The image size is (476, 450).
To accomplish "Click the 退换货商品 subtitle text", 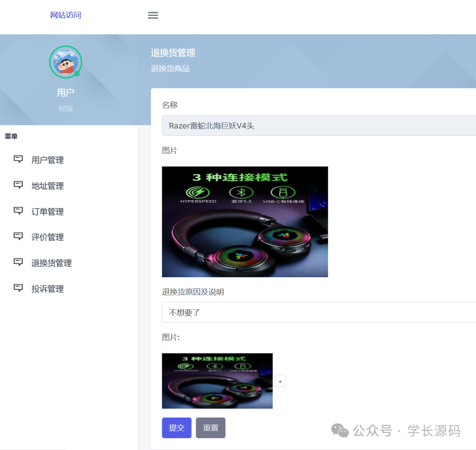I will coord(170,69).
